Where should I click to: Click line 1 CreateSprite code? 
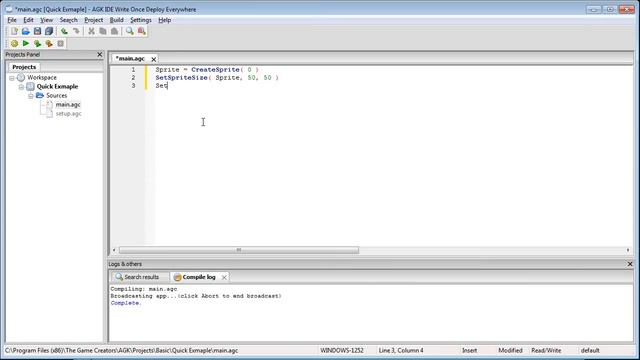[x=207, y=70]
